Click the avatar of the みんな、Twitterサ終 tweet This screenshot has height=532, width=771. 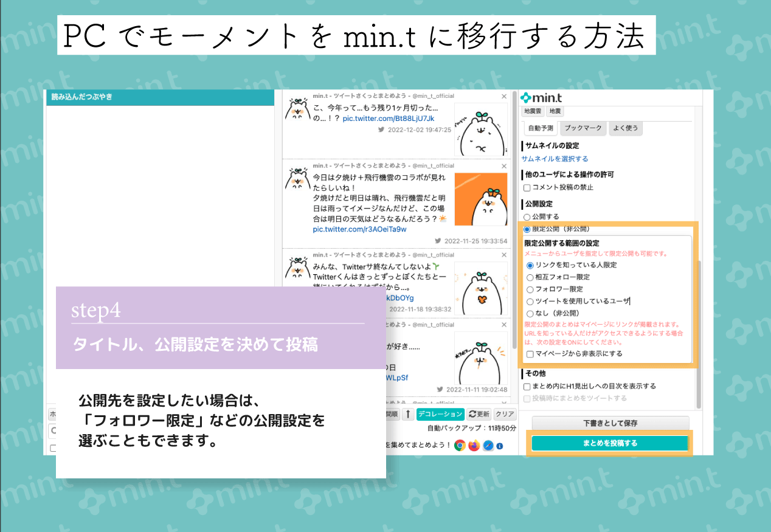pyautogui.click(x=297, y=266)
